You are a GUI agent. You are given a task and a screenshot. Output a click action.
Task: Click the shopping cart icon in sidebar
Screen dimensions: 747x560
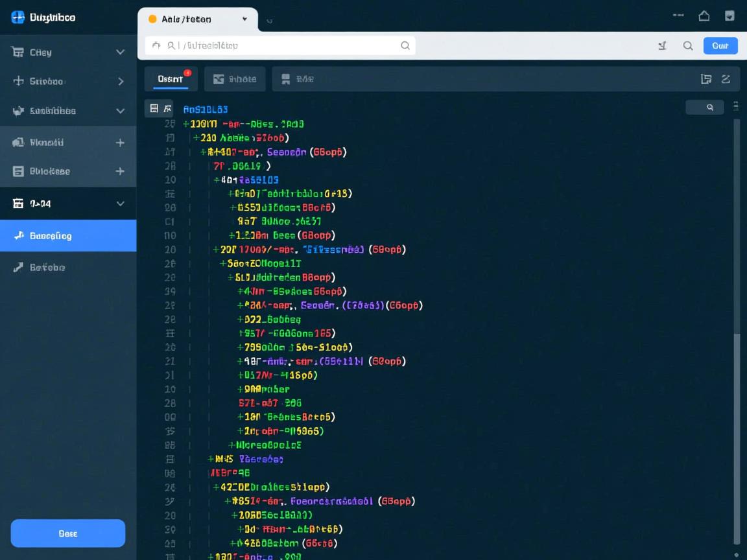[x=18, y=52]
